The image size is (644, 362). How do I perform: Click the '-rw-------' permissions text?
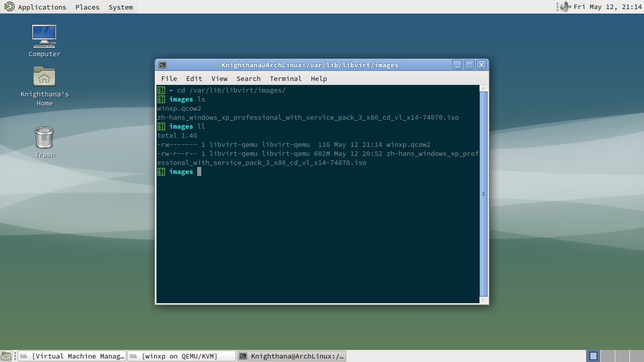pyautogui.click(x=177, y=145)
